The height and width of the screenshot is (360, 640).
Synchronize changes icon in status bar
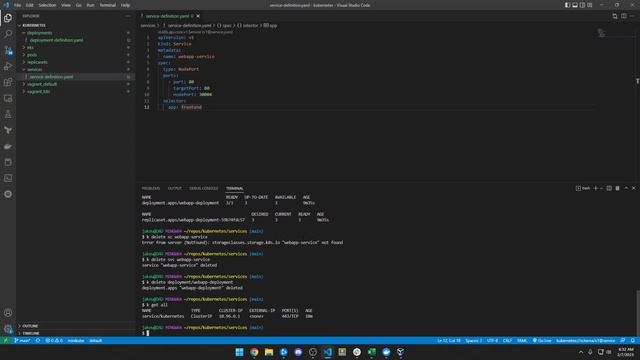click(x=38, y=340)
